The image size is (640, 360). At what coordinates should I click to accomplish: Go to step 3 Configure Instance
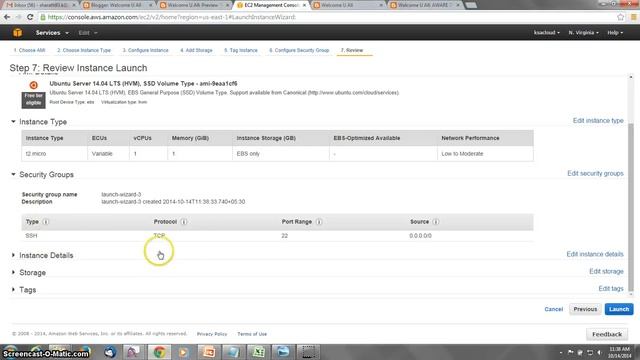click(x=145, y=50)
